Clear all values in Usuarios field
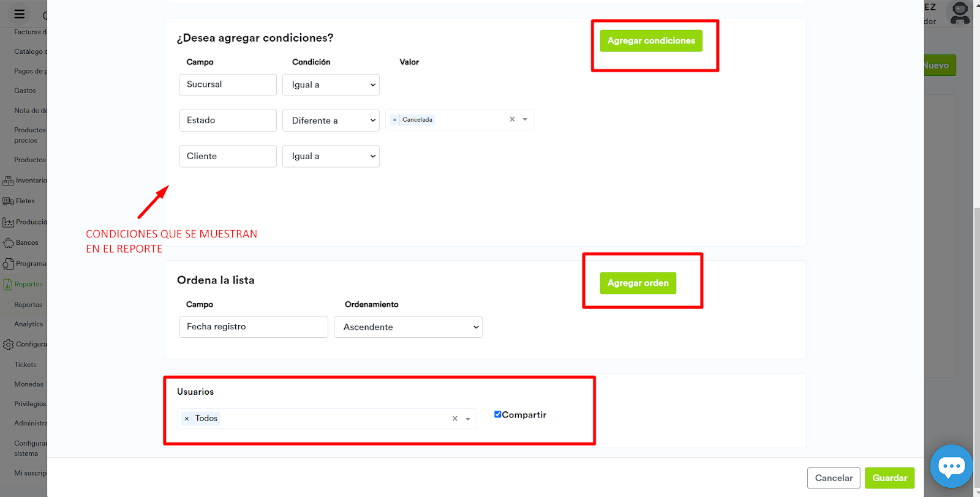The width and height of the screenshot is (980, 497). (454, 419)
